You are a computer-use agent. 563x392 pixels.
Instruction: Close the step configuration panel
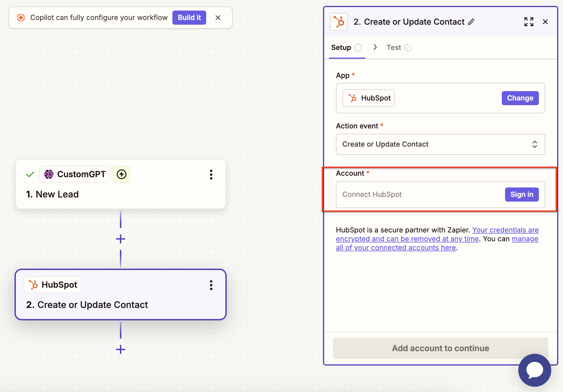545,22
